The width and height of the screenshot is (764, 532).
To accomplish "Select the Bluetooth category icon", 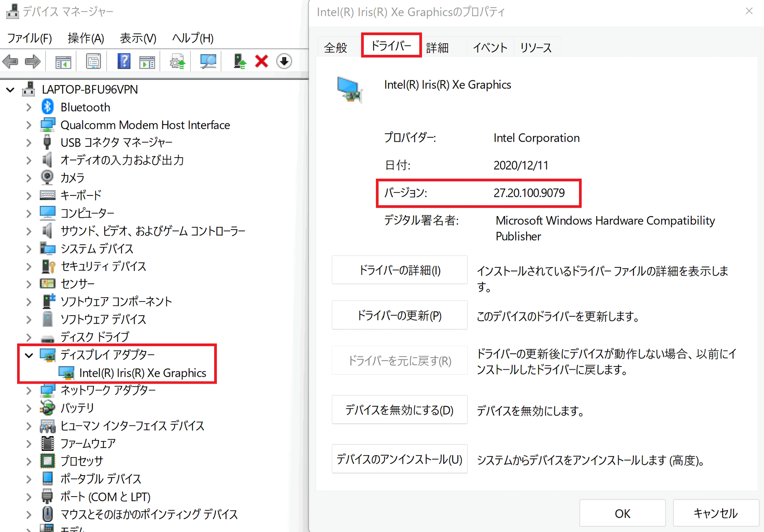I will click(48, 107).
